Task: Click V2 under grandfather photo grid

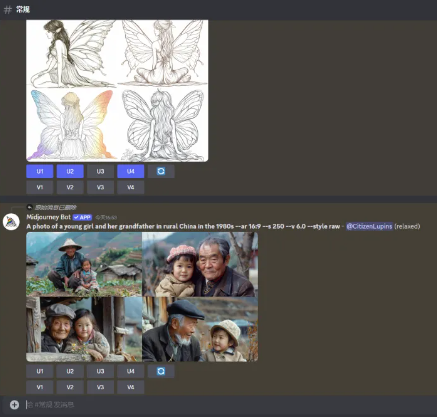Action: pyautogui.click(x=70, y=387)
